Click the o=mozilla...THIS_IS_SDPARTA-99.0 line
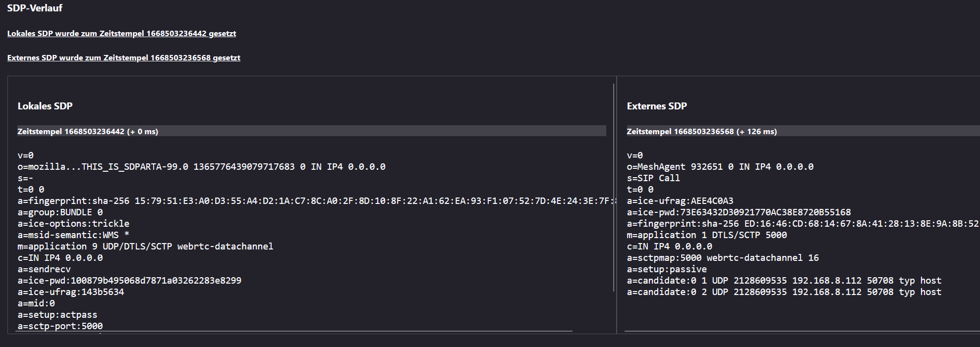 click(x=202, y=167)
